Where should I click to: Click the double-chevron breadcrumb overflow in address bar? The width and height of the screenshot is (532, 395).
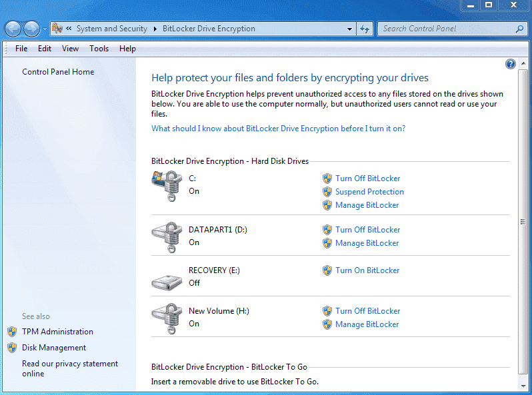tap(69, 29)
